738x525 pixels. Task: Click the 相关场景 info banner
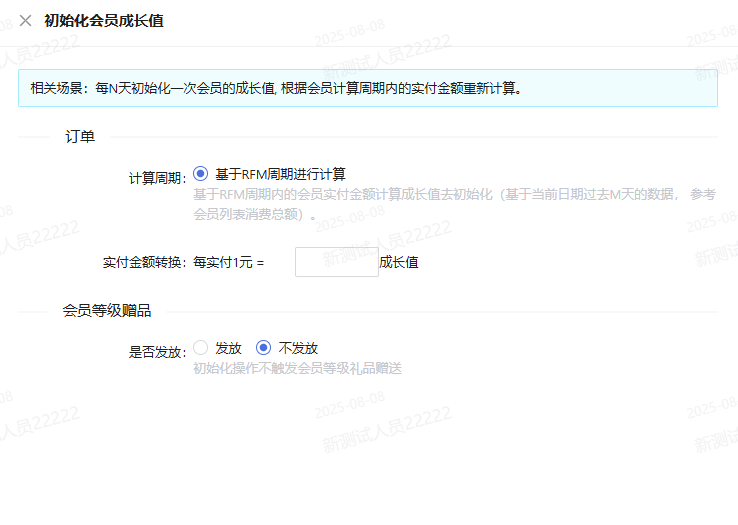pos(367,88)
